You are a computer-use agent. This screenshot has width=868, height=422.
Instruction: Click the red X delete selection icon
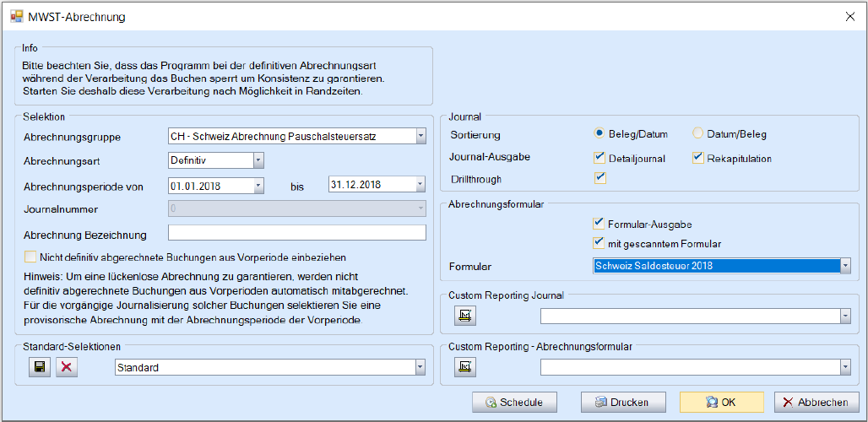click(x=67, y=367)
